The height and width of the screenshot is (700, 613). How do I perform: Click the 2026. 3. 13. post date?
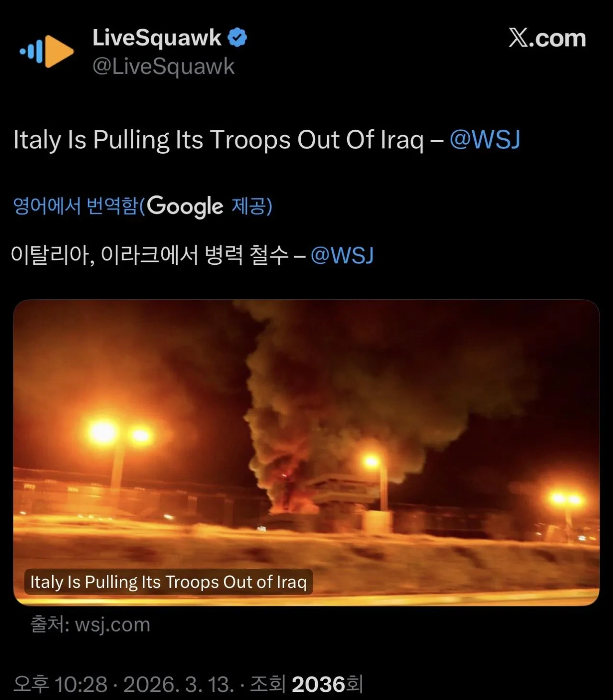click(x=179, y=684)
